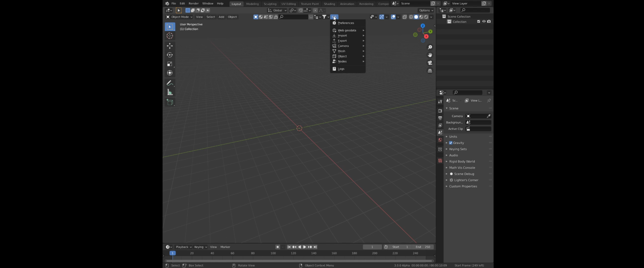This screenshot has height=268, width=644.
Task: Open the Object Mode dropdown
Action: pyautogui.click(x=179, y=17)
